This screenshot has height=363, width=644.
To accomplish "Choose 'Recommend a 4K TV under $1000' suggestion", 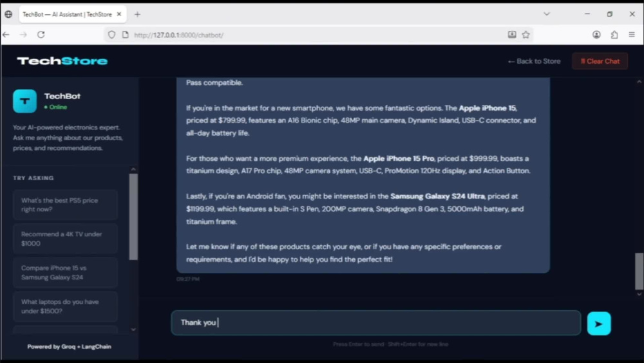I will pyautogui.click(x=65, y=239).
